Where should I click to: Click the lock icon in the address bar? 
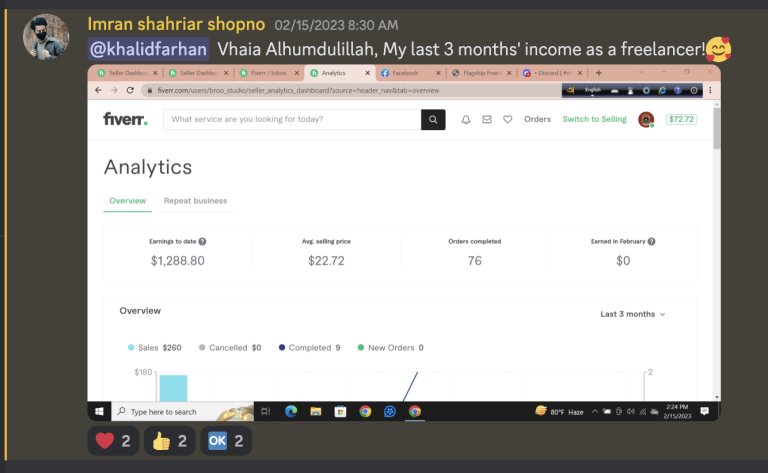pyautogui.click(x=150, y=91)
